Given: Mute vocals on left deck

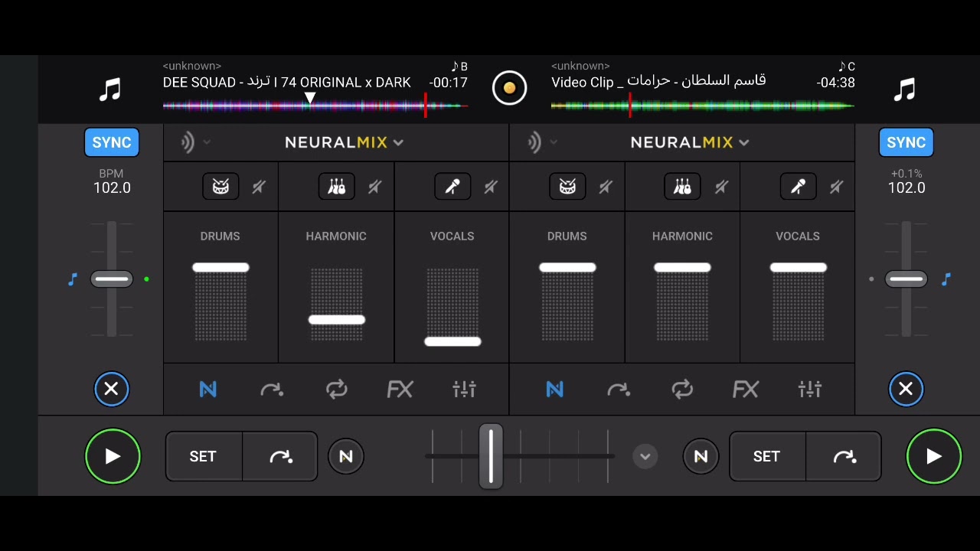Looking at the screenshot, I should pyautogui.click(x=491, y=187).
